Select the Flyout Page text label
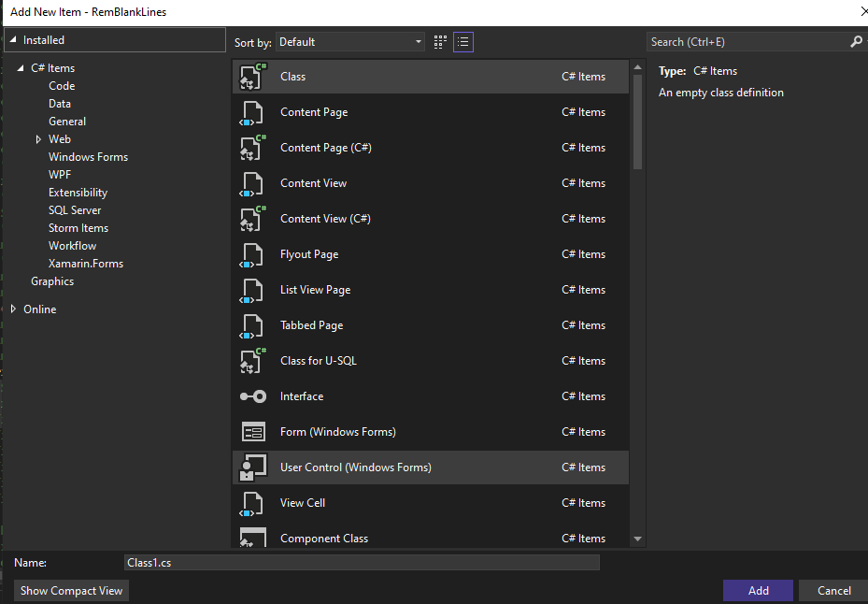This screenshot has width=868, height=604. tap(309, 254)
